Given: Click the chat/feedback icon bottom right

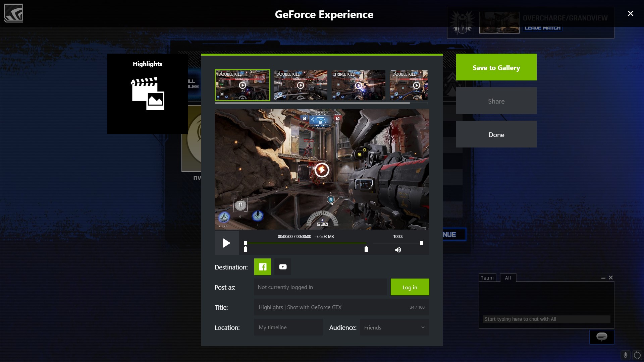Looking at the screenshot, I should point(602,337).
